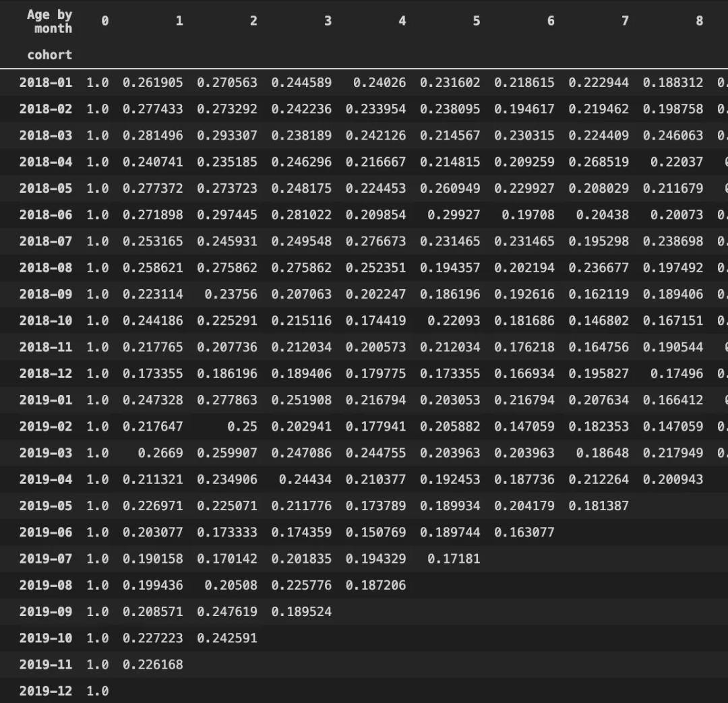Click cell value 0.226168
728x703 pixels.
tap(153, 665)
